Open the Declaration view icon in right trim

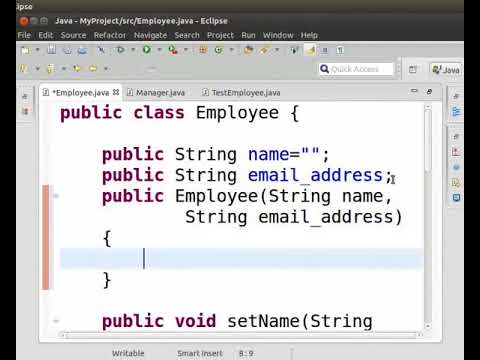[456, 183]
